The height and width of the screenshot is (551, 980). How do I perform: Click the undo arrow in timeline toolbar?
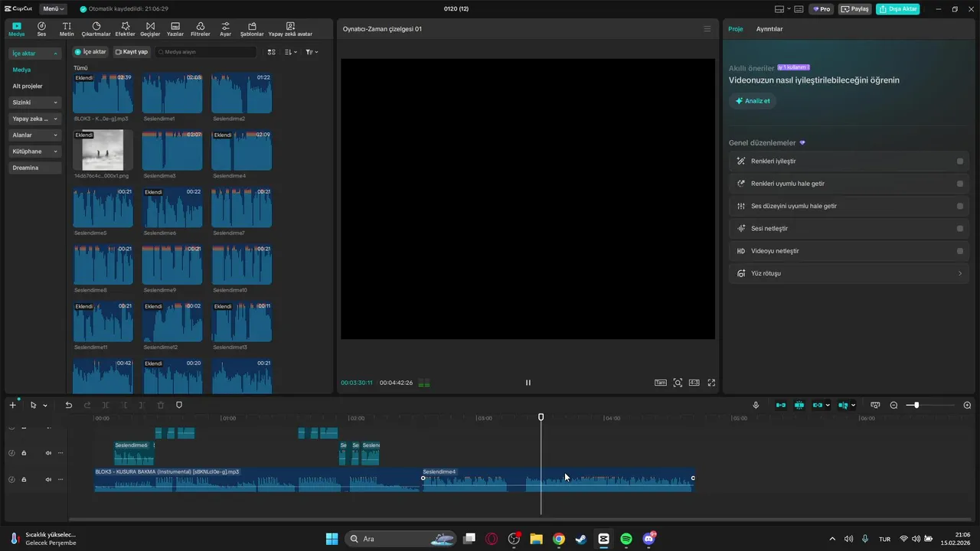pos(68,405)
